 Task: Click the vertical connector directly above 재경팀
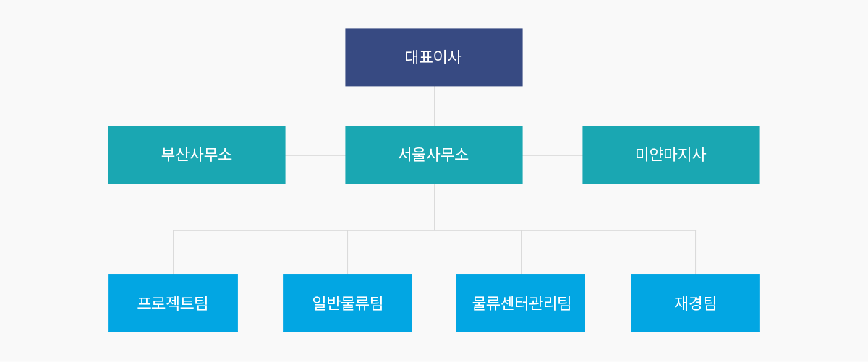pyautogui.click(x=695, y=252)
